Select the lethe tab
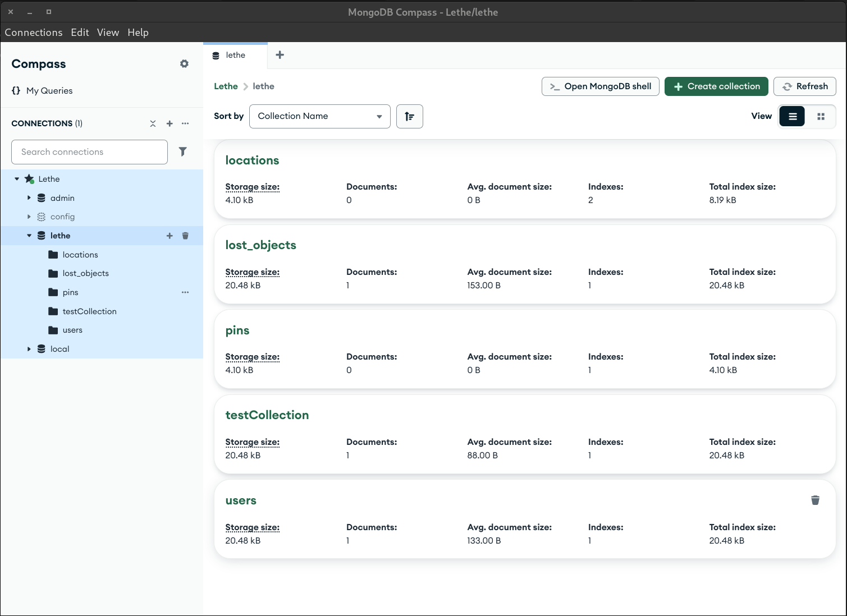The height and width of the screenshot is (616, 847). coord(235,56)
